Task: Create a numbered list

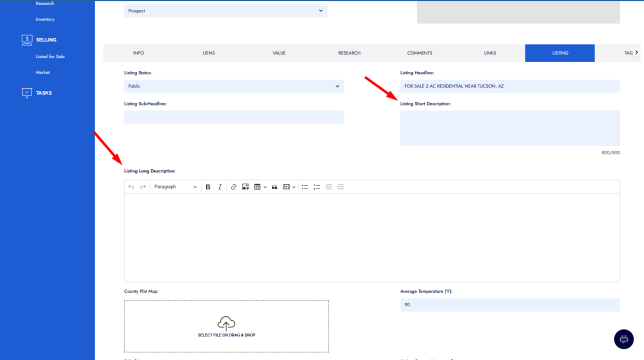Action: point(317,187)
